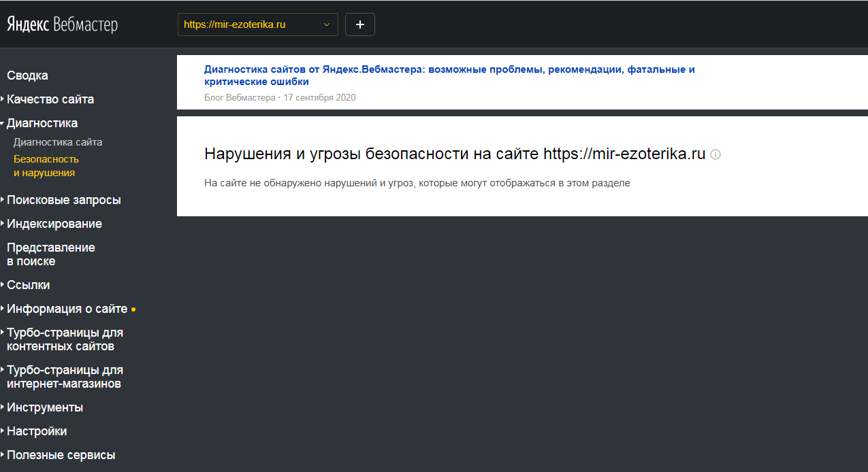The width and height of the screenshot is (868, 472).
Task: Expand Турбо-страницы для контентных сайтов arrow
Action: click(x=3, y=333)
